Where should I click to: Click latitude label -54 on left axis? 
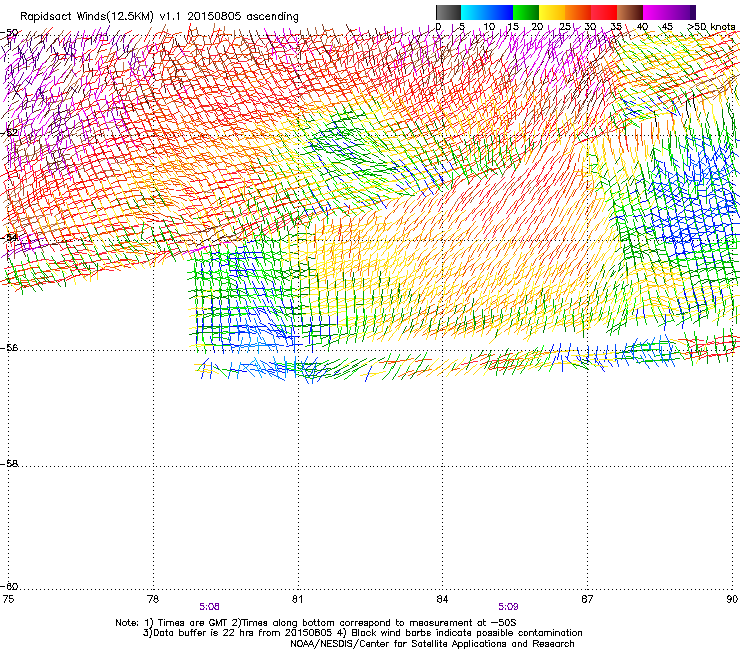pyautogui.click(x=9, y=237)
